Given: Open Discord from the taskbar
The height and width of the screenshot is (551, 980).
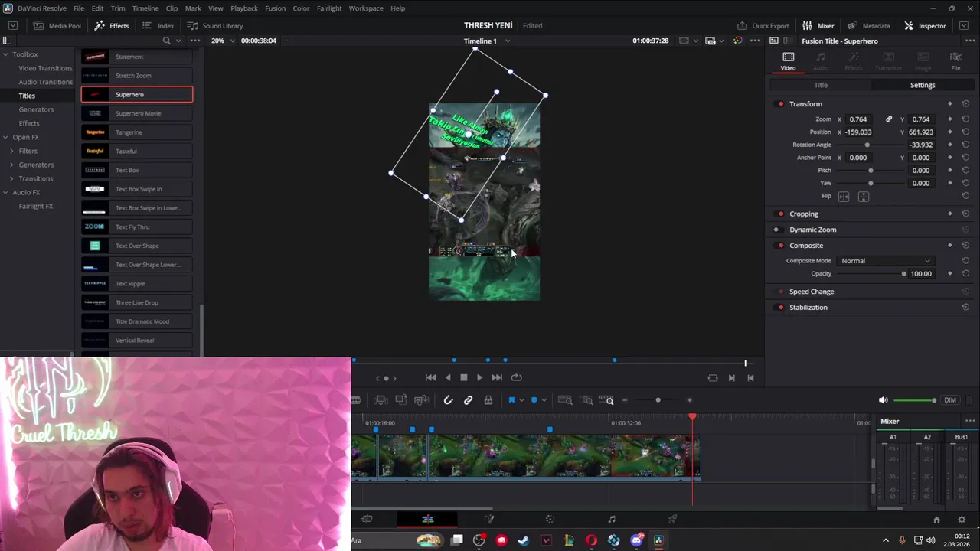Looking at the screenshot, I should pyautogui.click(x=636, y=540).
